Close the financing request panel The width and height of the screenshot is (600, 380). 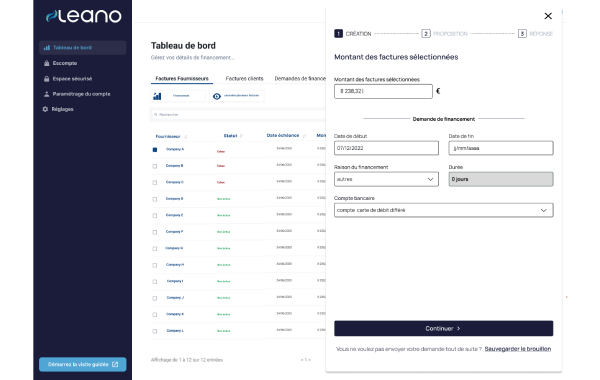[x=548, y=16]
